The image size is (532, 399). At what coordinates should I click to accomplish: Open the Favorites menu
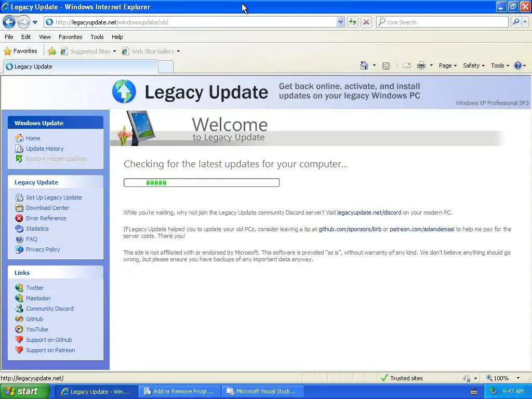tap(71, 37)
